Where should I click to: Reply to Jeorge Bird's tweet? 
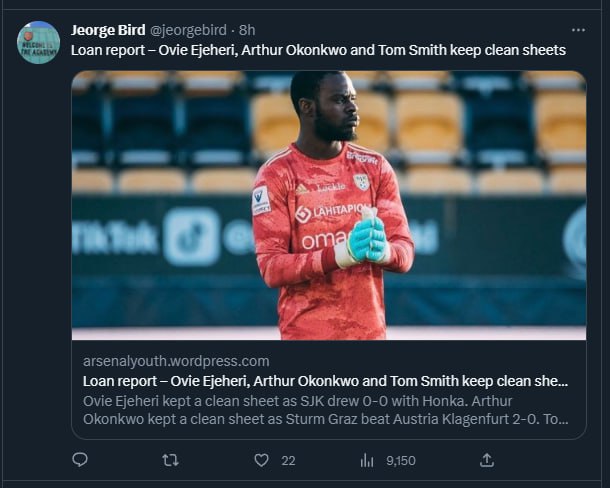[80, 460]
